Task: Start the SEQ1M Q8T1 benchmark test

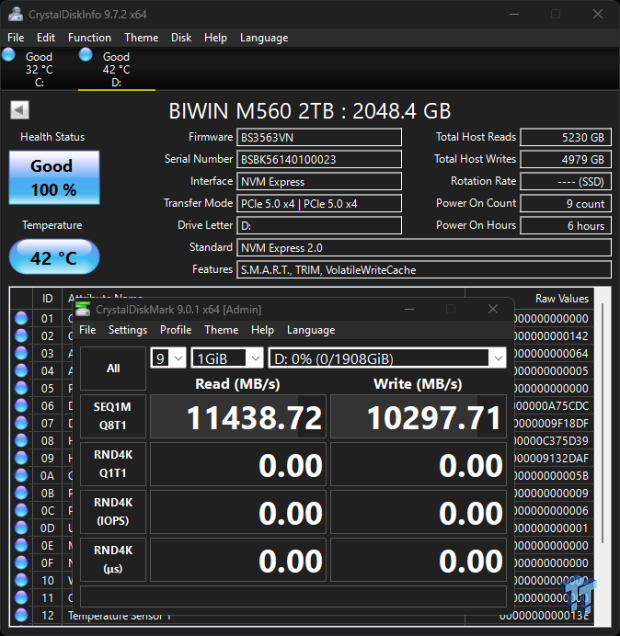Action: [113, 416]
